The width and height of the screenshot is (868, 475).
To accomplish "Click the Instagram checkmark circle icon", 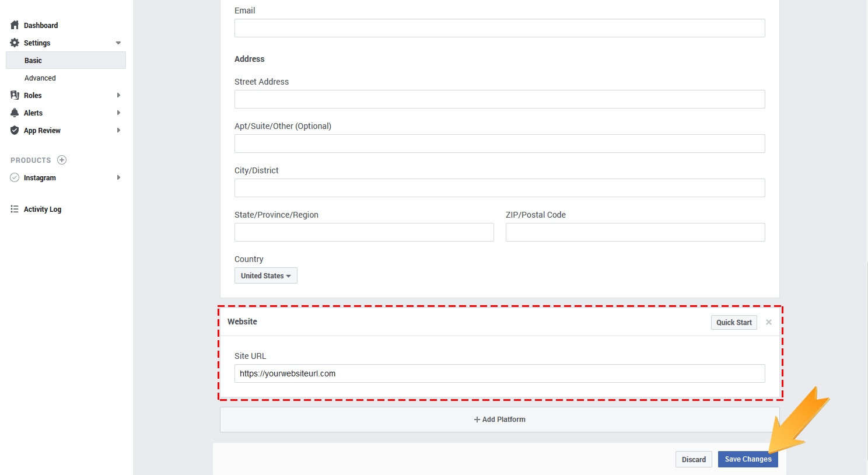I will tap(15, 177).
